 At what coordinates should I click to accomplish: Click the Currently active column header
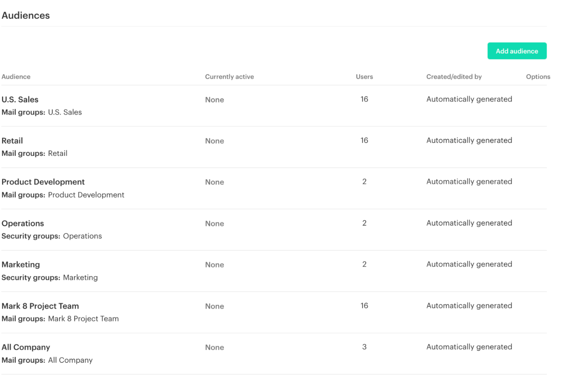point(229,76)
